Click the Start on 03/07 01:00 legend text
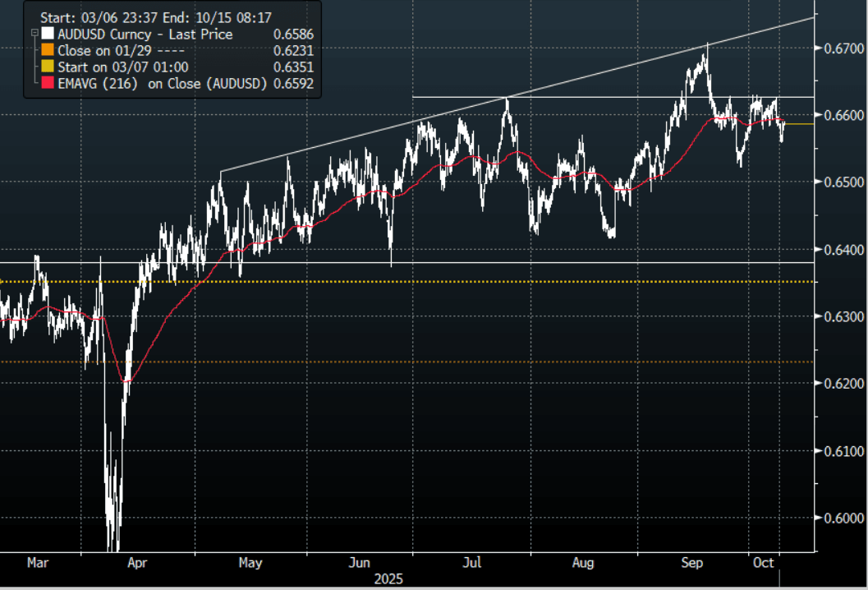868x590 pixels. click(x=122, y=67)
